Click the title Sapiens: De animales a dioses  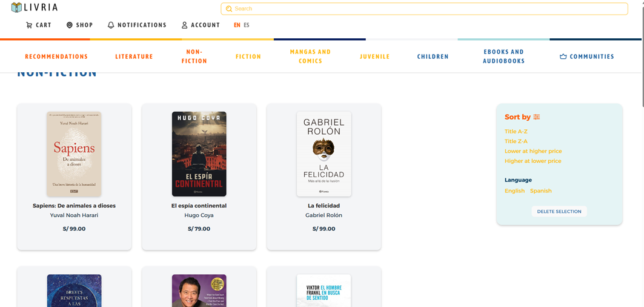point(74,206)
